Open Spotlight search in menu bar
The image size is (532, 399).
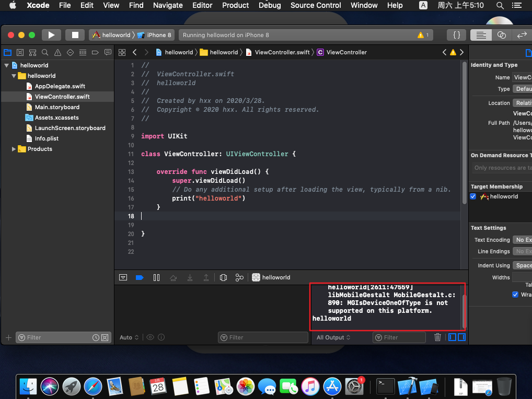[x=500, y=5]
